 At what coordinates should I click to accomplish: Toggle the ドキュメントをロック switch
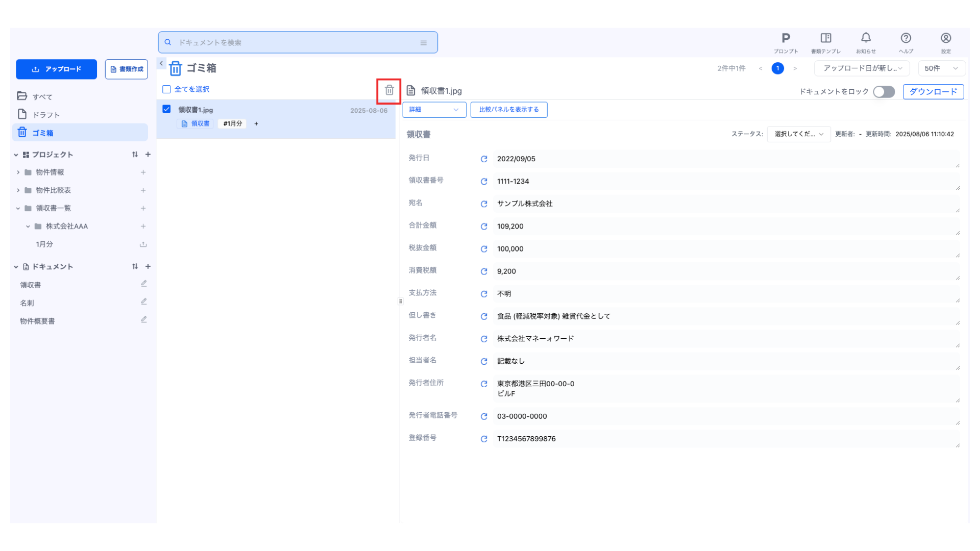(x=884, y=92)
